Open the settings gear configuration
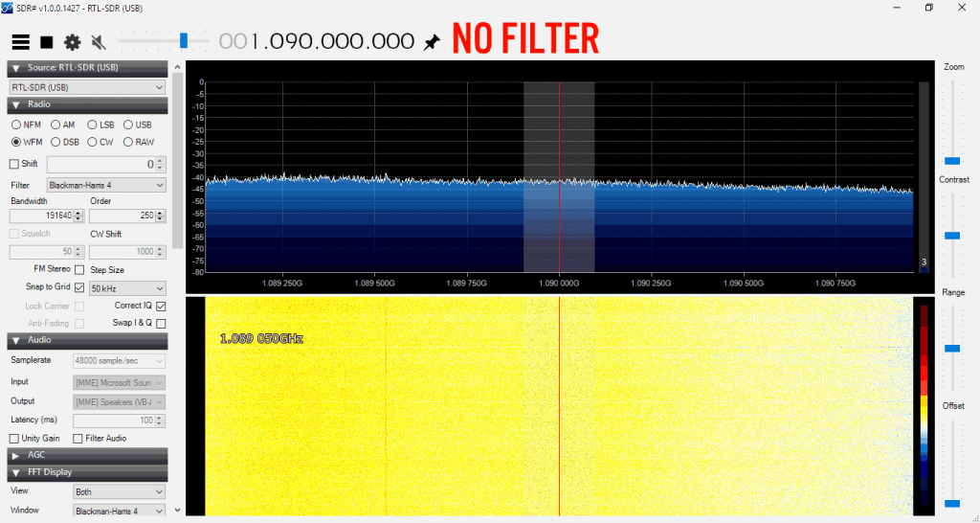The image size is (980, 523). 72,42
